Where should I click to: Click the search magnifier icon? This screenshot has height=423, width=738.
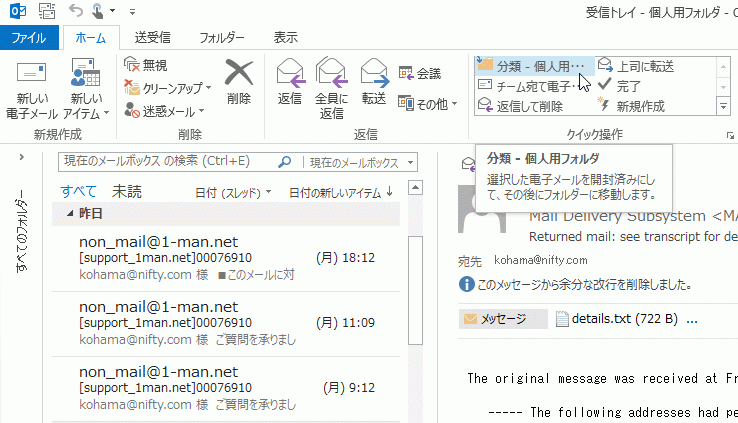click(x=284, y=162)
